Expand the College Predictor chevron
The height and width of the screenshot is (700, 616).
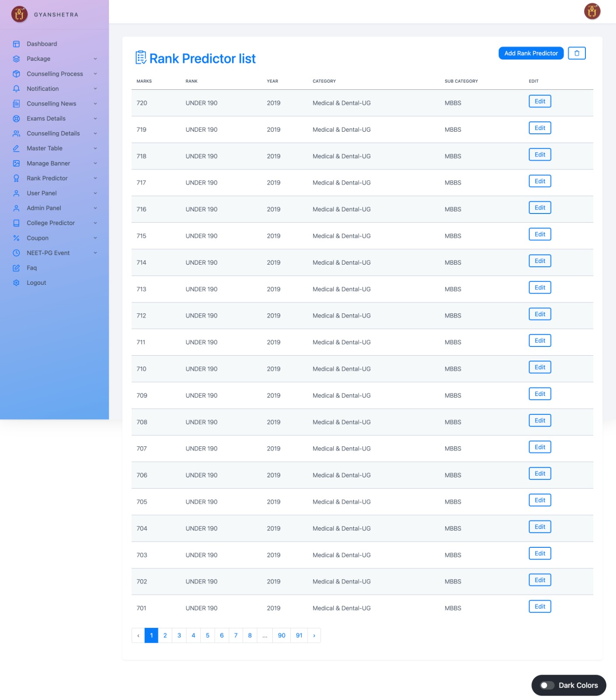point(95,223)
